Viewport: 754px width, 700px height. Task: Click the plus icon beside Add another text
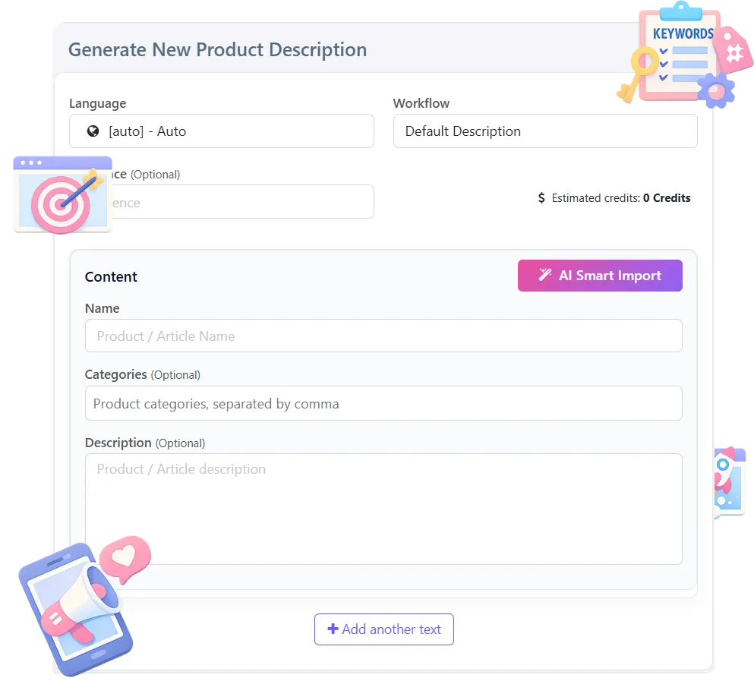coord(333,629)
